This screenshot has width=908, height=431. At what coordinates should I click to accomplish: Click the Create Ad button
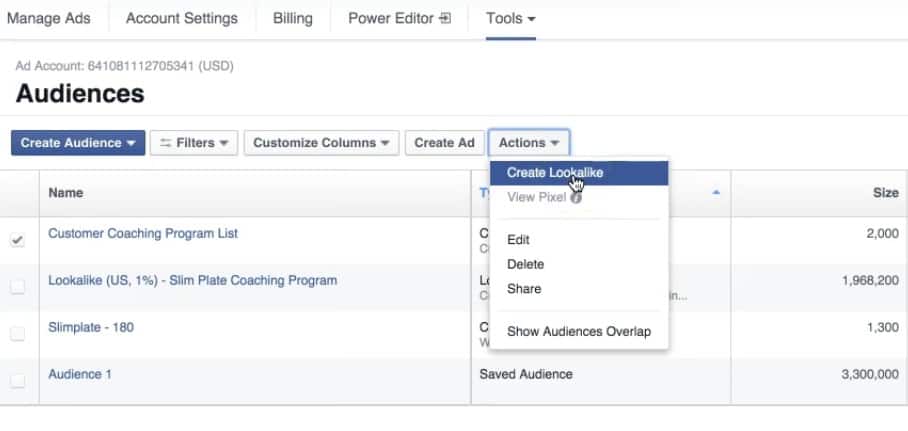[444, 143]
